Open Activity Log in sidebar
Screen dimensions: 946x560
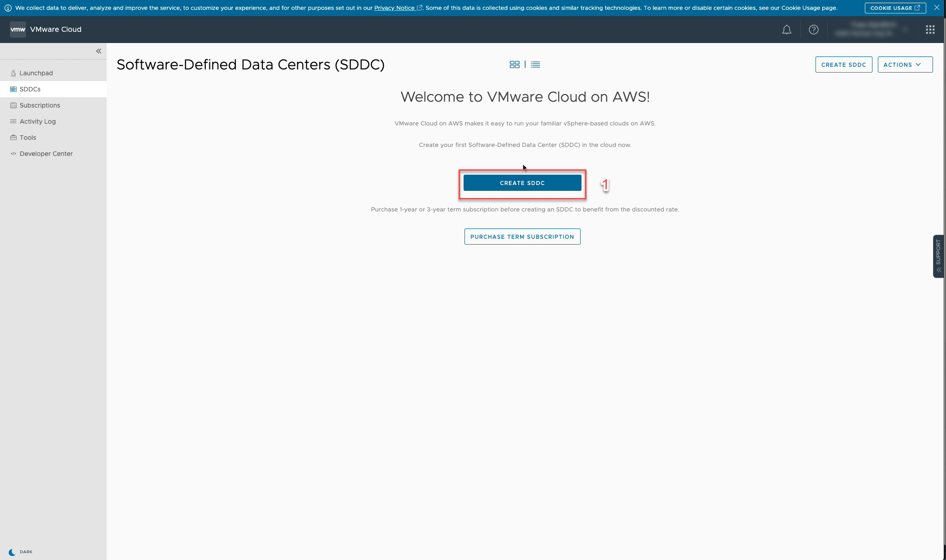point(53,121)
